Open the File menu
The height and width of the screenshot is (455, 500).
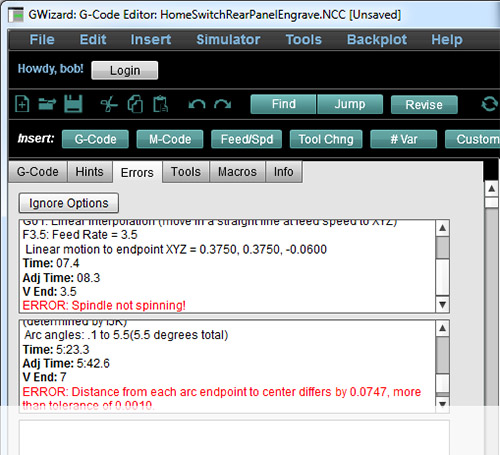pos(42,40)
